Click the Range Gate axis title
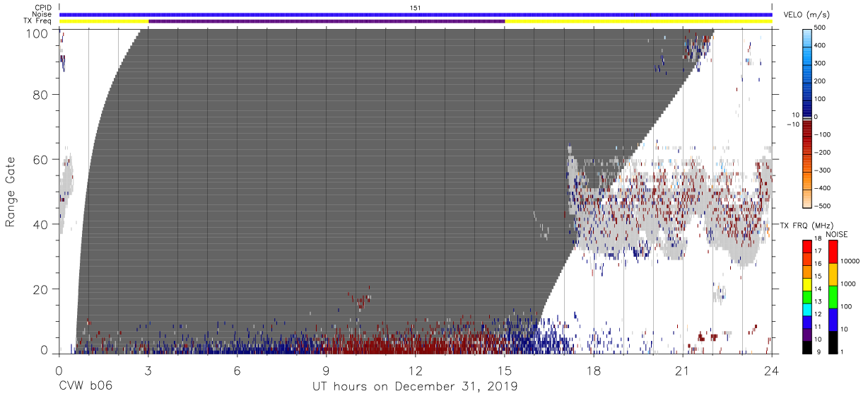The image size is (868, 401). (11, 192)
